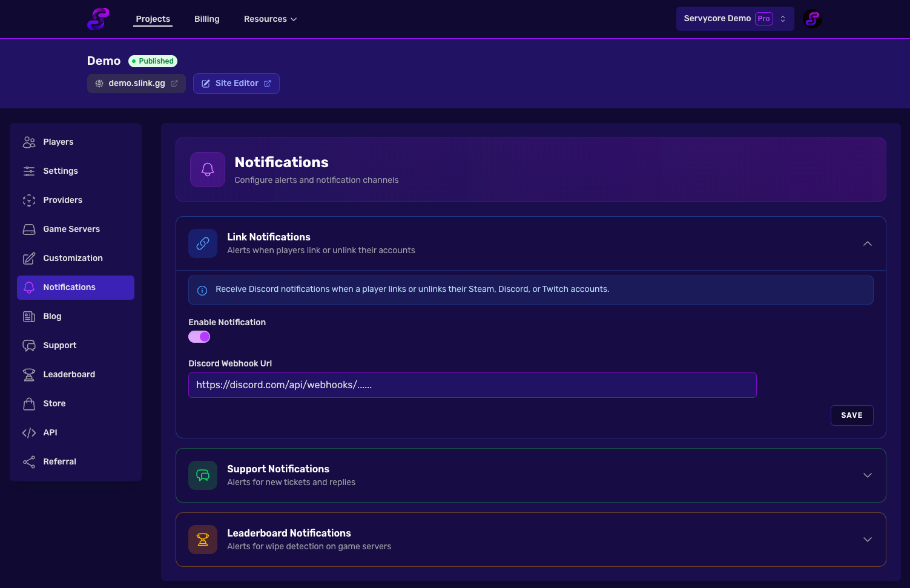Click the Game Servers icon

tap(28, 229)
